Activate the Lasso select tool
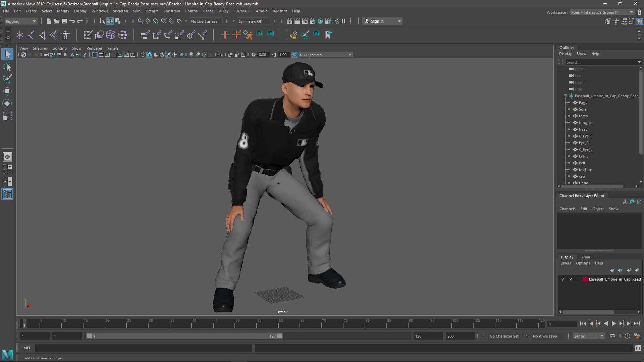Image resolution: width=644 pixels, height=362 pixels. [x=7, y=67]
